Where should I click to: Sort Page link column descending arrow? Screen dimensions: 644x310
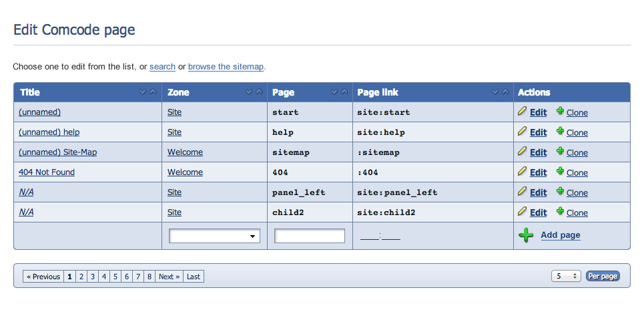coord(495,92)
